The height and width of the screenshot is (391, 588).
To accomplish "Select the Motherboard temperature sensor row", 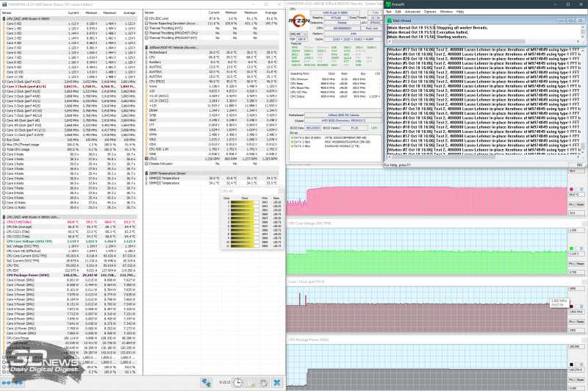I will (x=212, y=52).
